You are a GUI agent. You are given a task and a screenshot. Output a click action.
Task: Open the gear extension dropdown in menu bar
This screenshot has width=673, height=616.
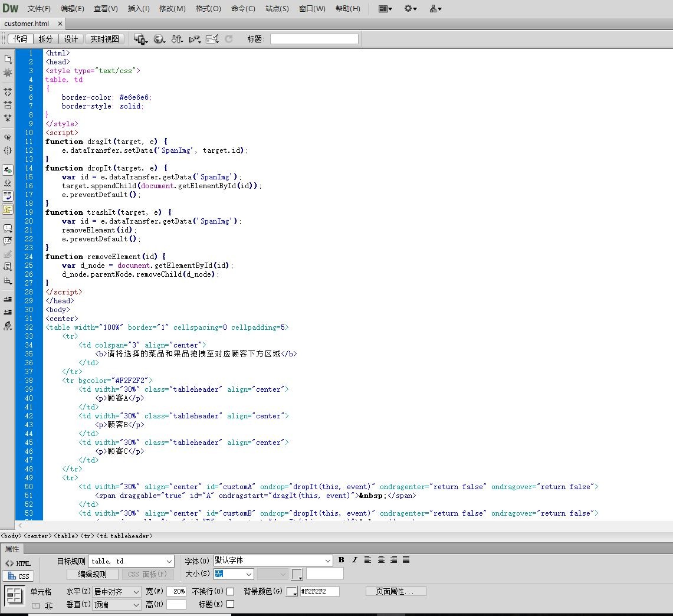pyautogui.click(x=411, y=9)
